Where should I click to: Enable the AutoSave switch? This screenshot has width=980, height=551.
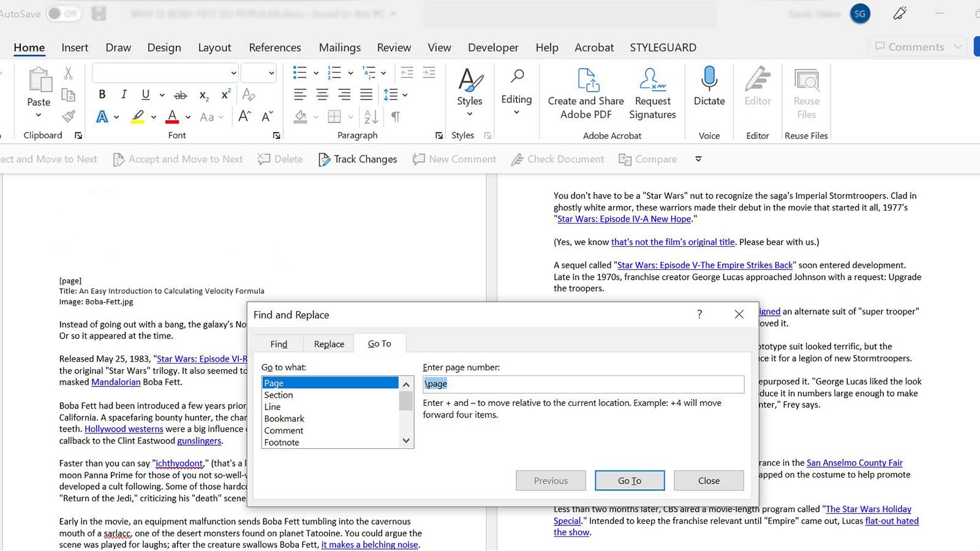pyautogui.click(x=64, y=13)
